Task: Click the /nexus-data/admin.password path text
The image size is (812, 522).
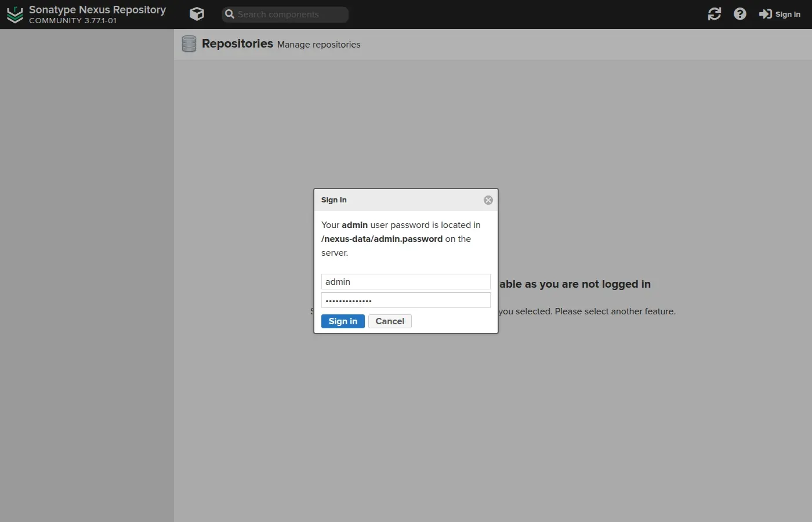Action: pos(382,239)
